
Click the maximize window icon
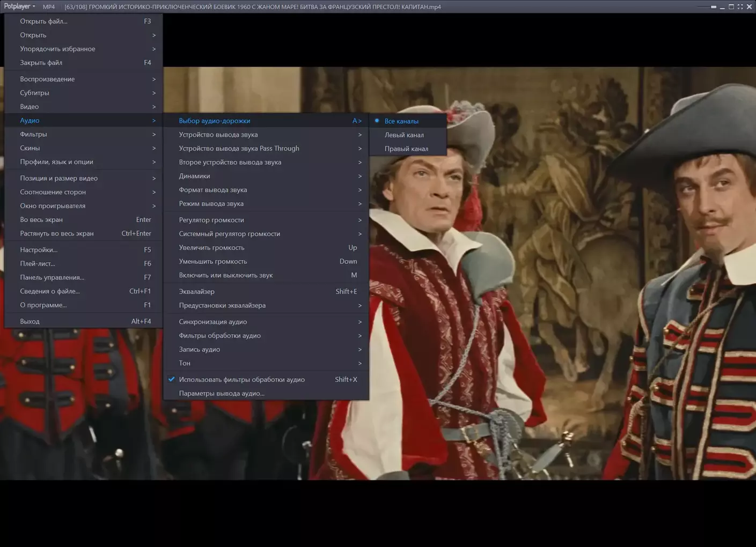click(x=731, y=7)
